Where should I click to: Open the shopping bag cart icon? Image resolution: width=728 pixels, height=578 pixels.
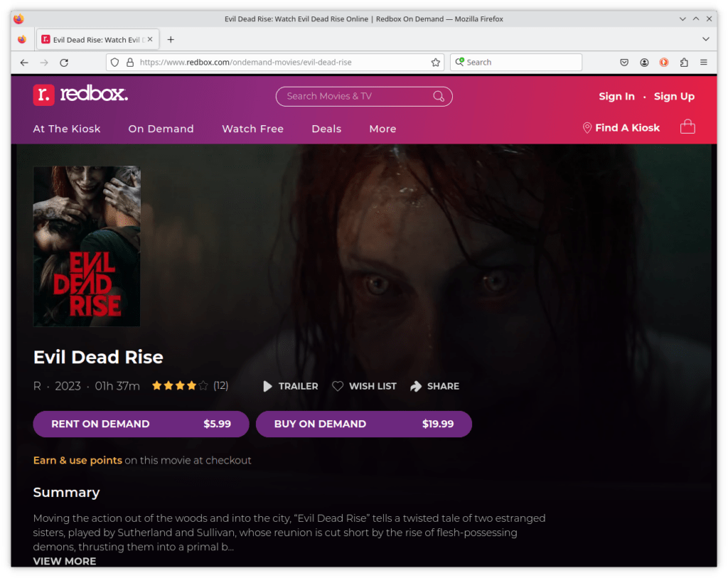tap(687, 127)
